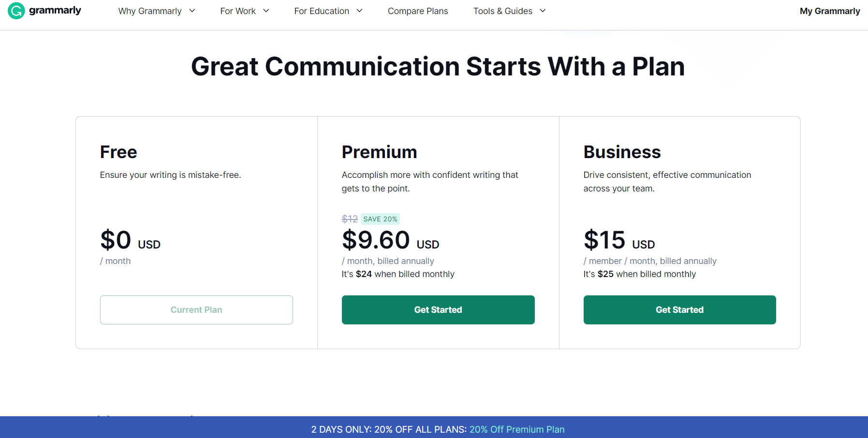The height and width of the screenshot is (438, 868).
Task: Click the $15 USD Business price
Action: pyautogui.click(x=619, y=240)
